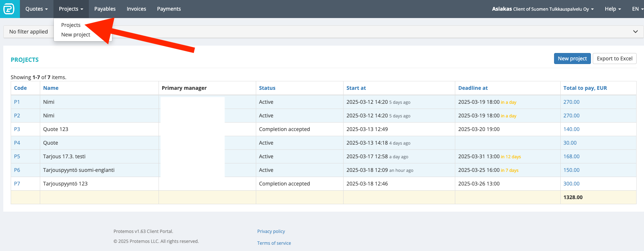Click Completion accepted status of P3

[285, 129]
